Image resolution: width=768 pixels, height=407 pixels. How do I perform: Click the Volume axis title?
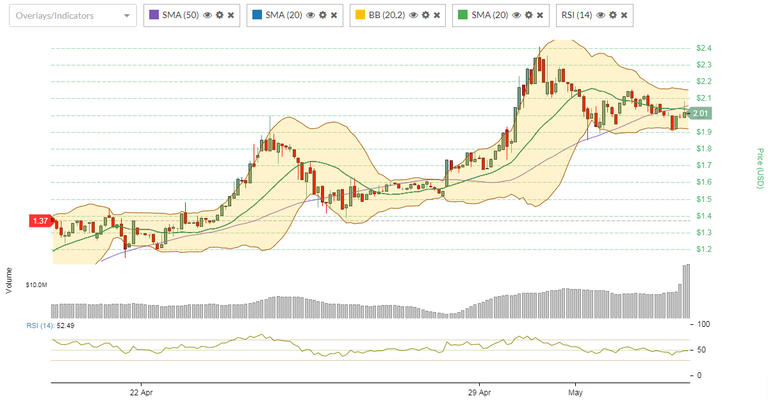[8, 281]
